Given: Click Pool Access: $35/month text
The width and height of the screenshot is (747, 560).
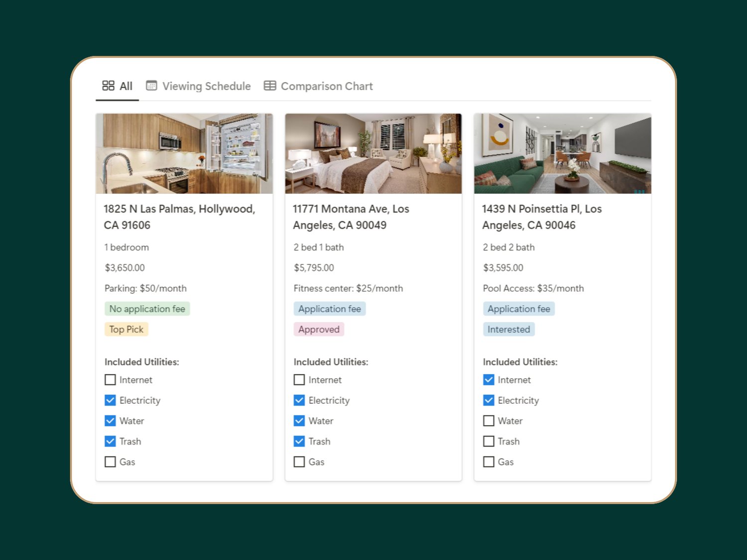Looking at the screenshot, I should tap(533, 288).
